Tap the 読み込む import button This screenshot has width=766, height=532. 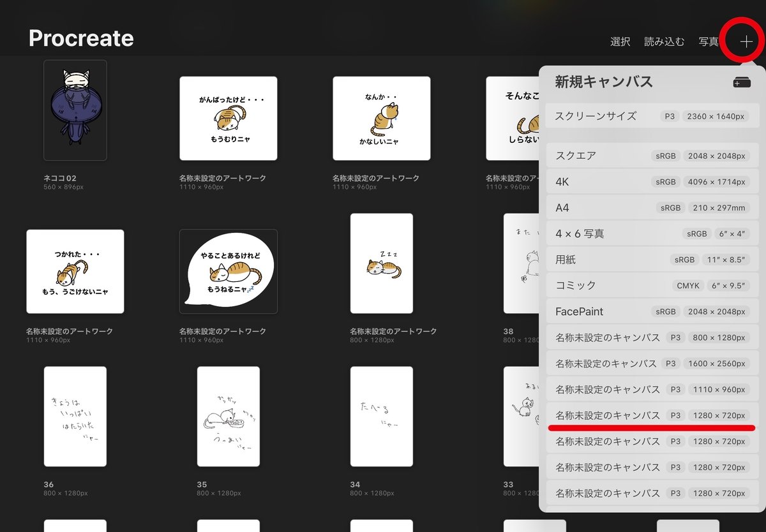coord(664,41)
